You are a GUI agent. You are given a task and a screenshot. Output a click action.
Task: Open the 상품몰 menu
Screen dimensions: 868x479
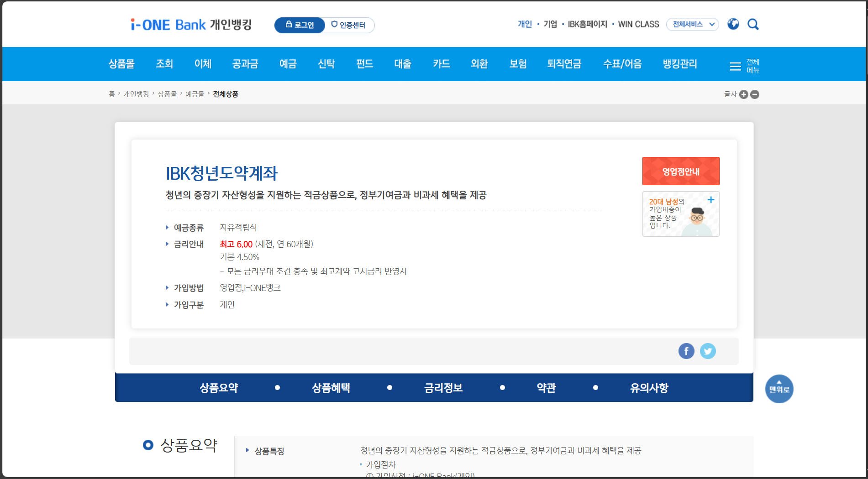click(121, 64)
